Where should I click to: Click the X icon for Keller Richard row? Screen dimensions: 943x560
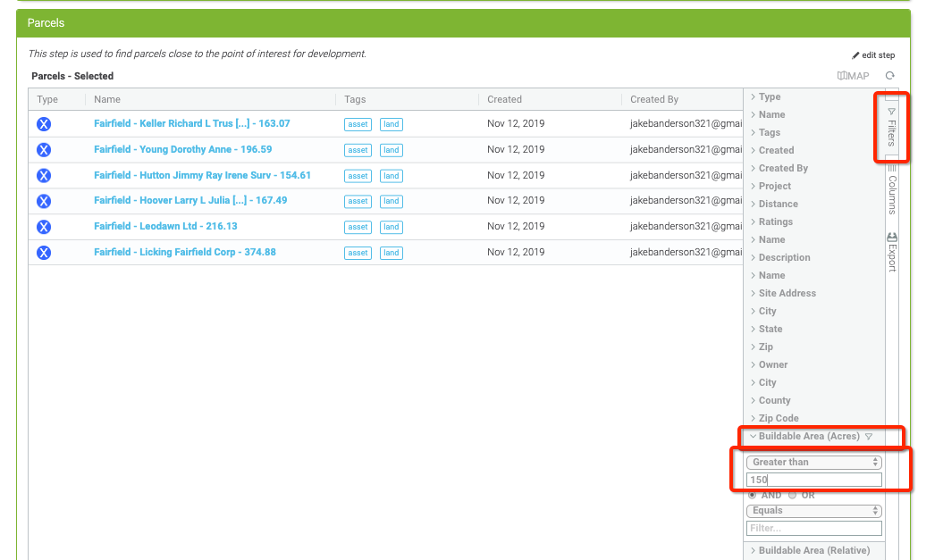[43, 124]
